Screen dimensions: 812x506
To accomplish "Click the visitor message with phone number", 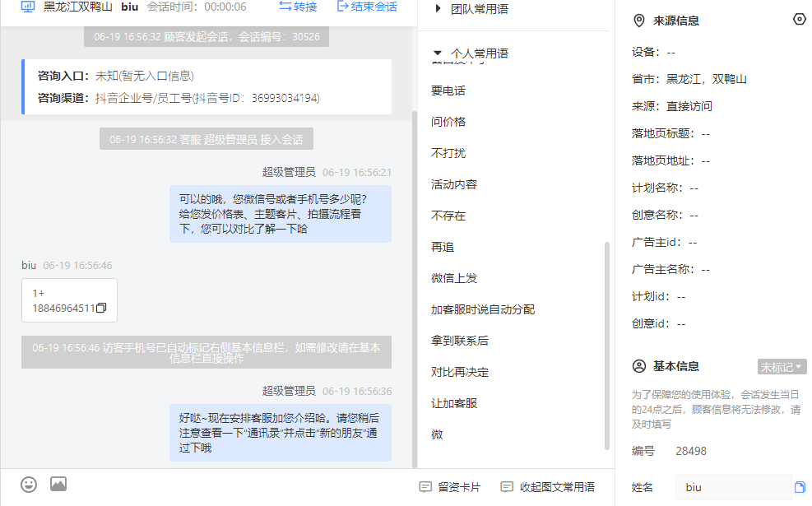I will (69, 300).
